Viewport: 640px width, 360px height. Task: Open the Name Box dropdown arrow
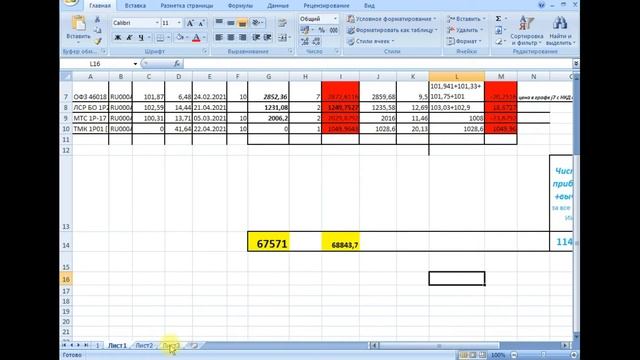click(x=135, y=64)
